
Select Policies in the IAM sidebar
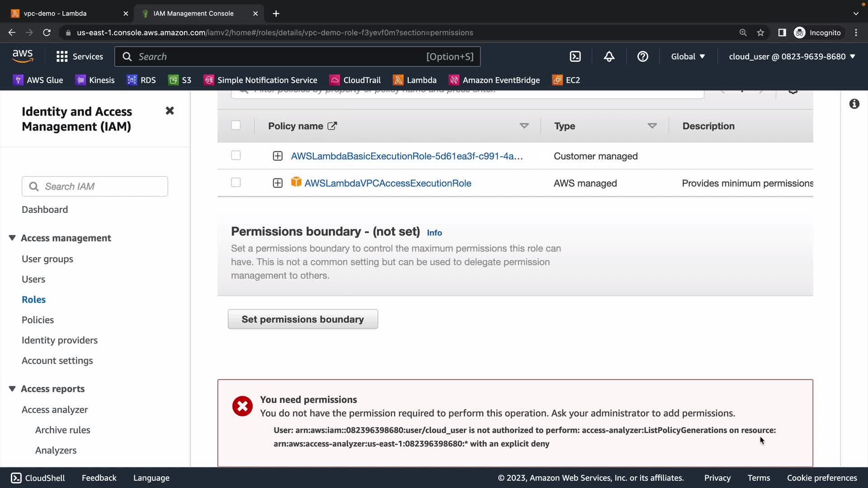pos(38,320)
